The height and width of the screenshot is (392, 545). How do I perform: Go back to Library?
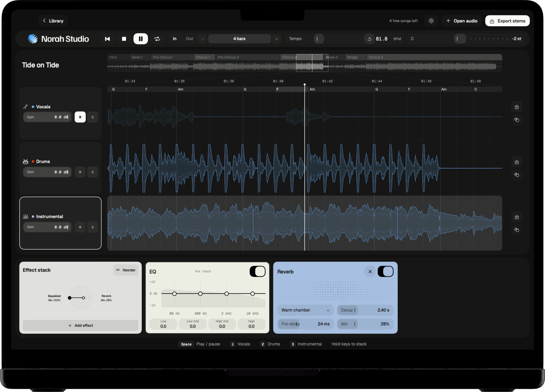coord(53,21)
